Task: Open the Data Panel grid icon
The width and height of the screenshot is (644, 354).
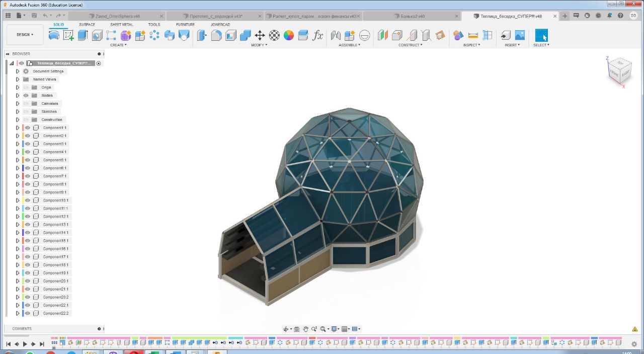Action: (x=8, y=16)
